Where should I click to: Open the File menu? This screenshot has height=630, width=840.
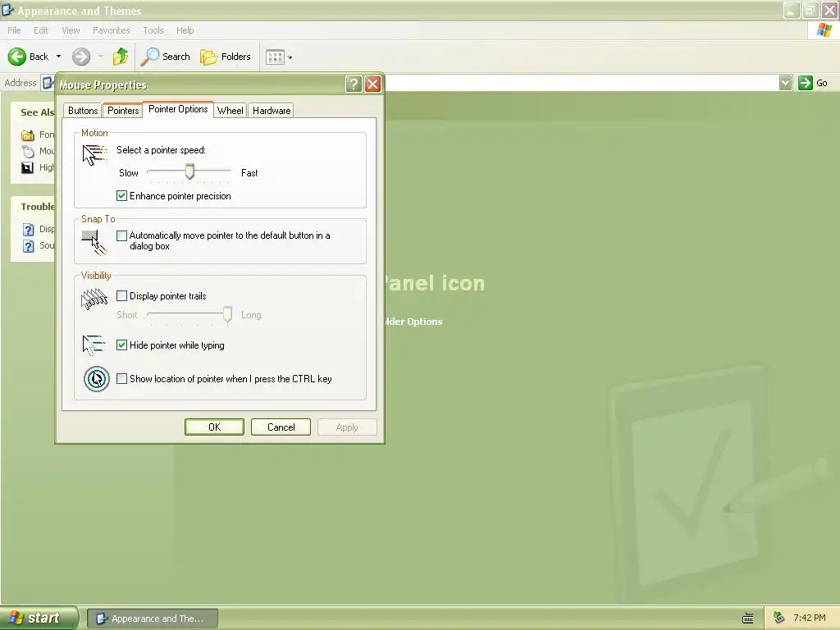click(x=15, y=30)
